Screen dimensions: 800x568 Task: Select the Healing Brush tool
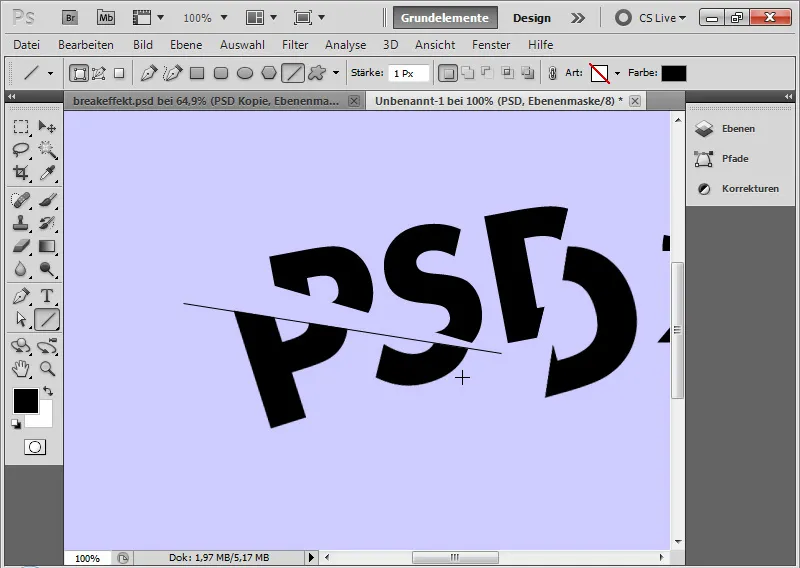click(21, 200)
